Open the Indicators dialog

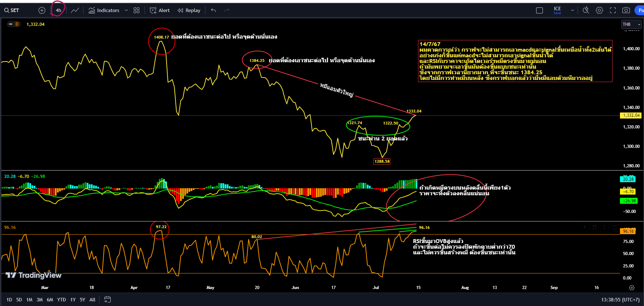104,10
